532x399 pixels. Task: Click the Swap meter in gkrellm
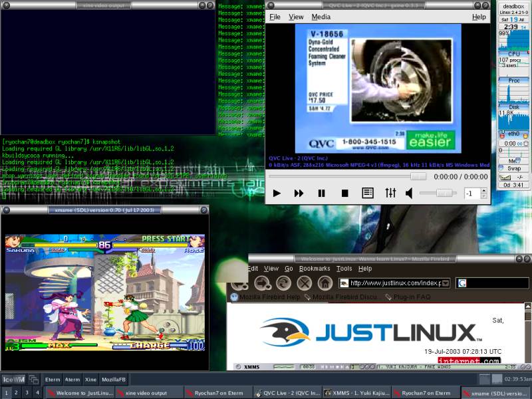point(513,168)
